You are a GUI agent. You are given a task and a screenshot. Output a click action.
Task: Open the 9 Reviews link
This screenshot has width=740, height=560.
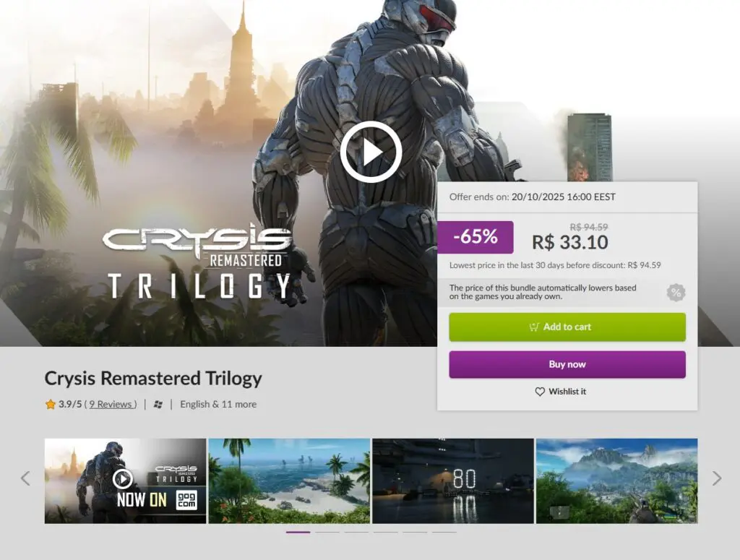pos(112,405)
